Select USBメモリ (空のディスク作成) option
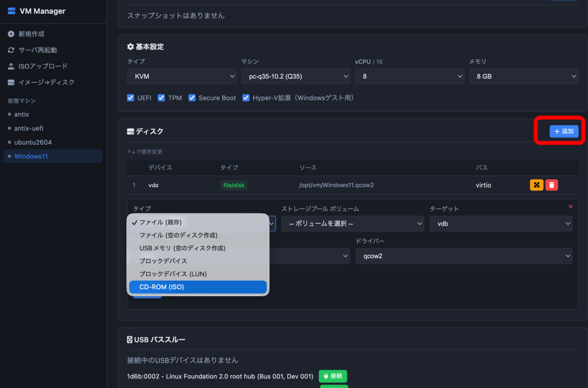588x388 pixels. [198, 248]
